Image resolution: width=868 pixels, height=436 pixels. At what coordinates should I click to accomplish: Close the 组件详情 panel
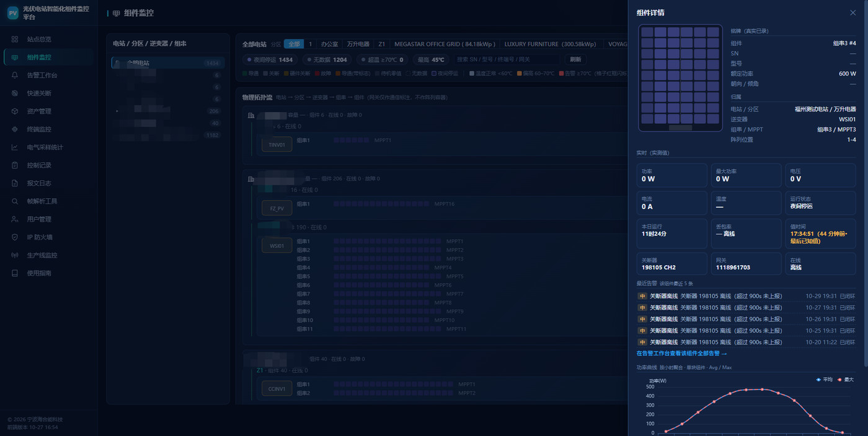coord(852,12)
